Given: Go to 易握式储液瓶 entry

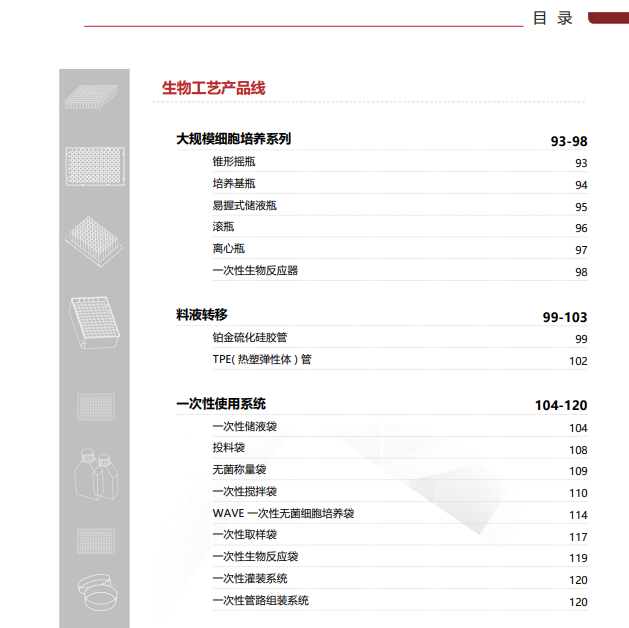Looking at the screenshot, I should click(244, 206).
